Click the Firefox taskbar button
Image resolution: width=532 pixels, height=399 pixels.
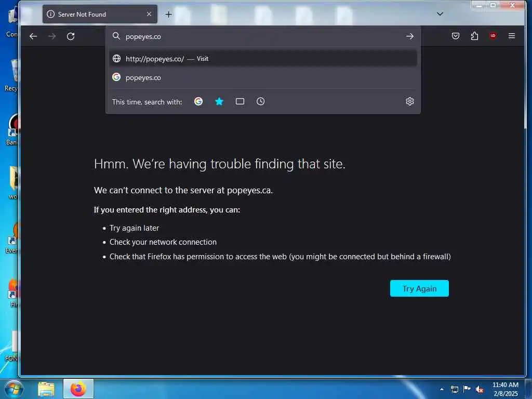[78, 389]
